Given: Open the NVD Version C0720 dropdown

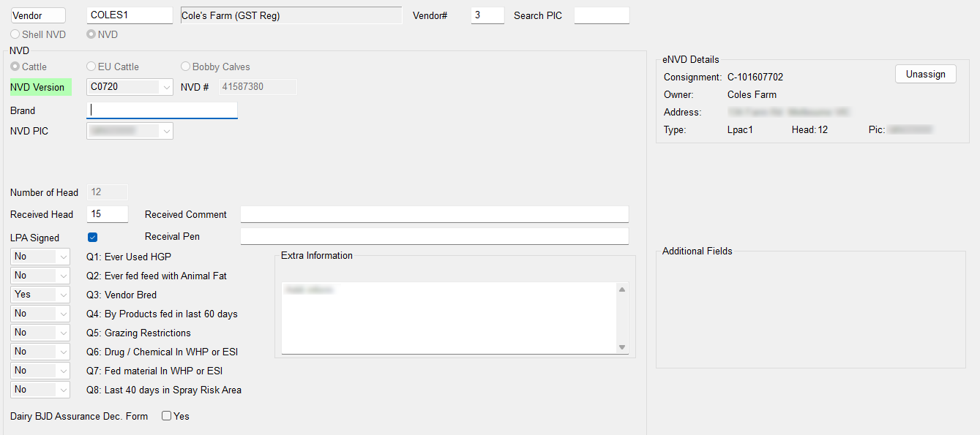Looking at the screenshot, I should 166,87.
